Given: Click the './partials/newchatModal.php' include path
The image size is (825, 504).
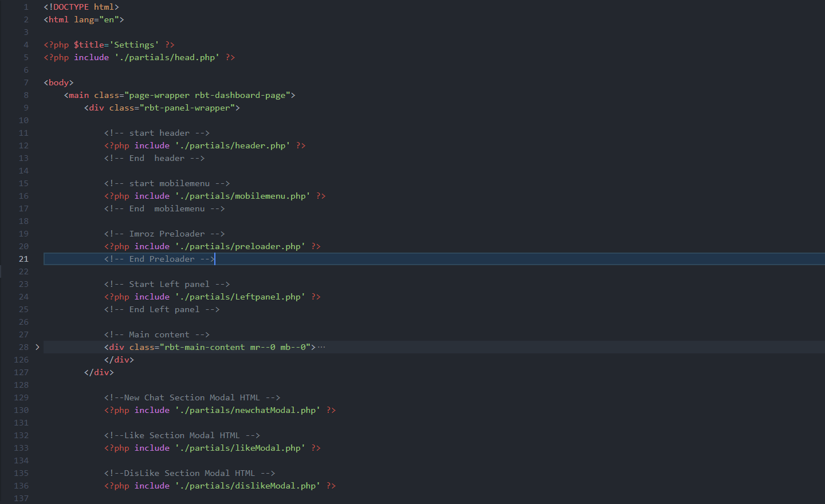Looking at the screenshot, I should tap(247, 410).
